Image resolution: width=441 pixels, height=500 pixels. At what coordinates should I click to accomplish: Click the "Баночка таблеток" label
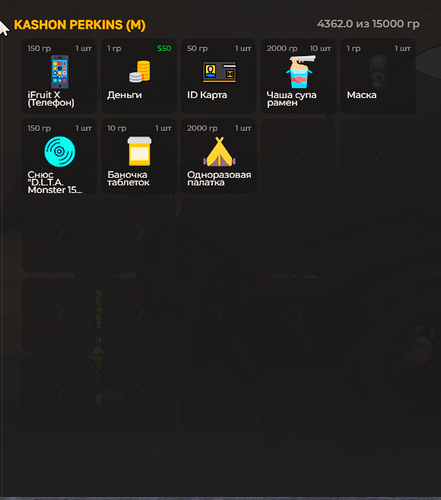click(x=128, y=178)
